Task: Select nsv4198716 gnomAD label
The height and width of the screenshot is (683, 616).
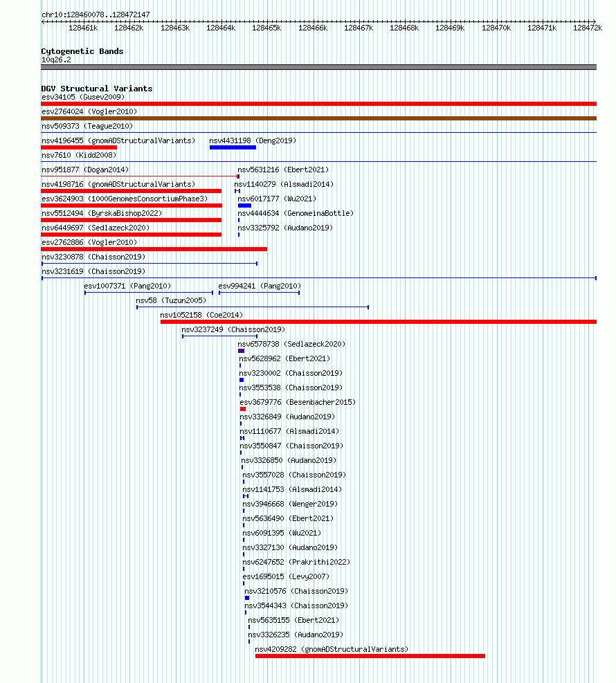Action: [x=118, y=184]
